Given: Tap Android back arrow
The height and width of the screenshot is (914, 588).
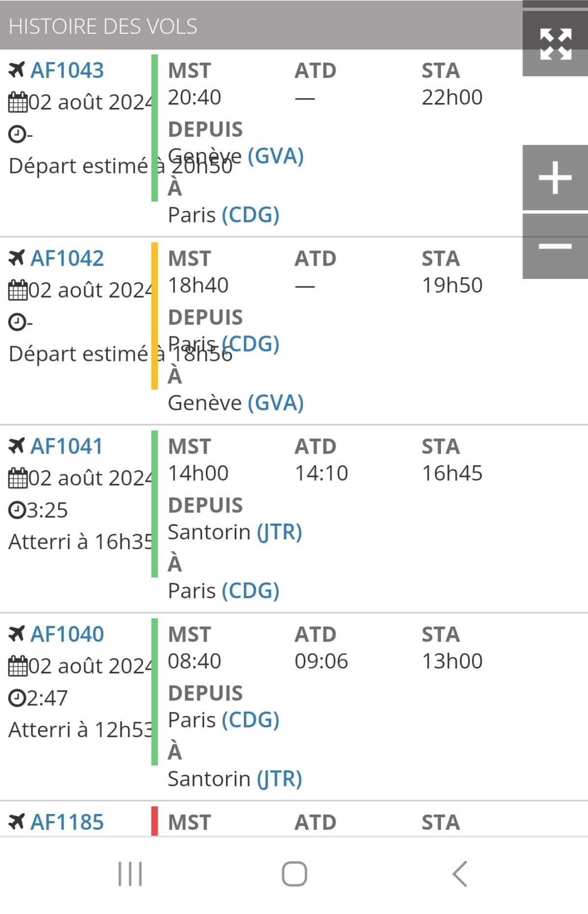Looking at the screenshot, I should 460,874.
